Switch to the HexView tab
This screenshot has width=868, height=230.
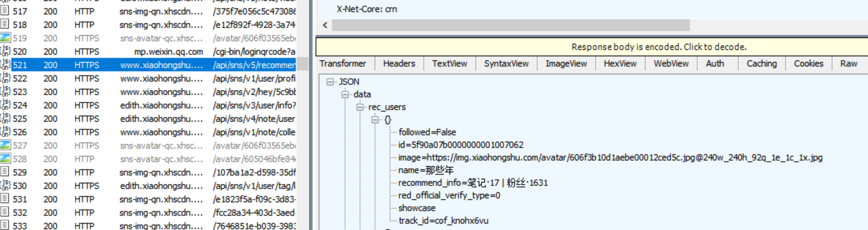(620, 64)
